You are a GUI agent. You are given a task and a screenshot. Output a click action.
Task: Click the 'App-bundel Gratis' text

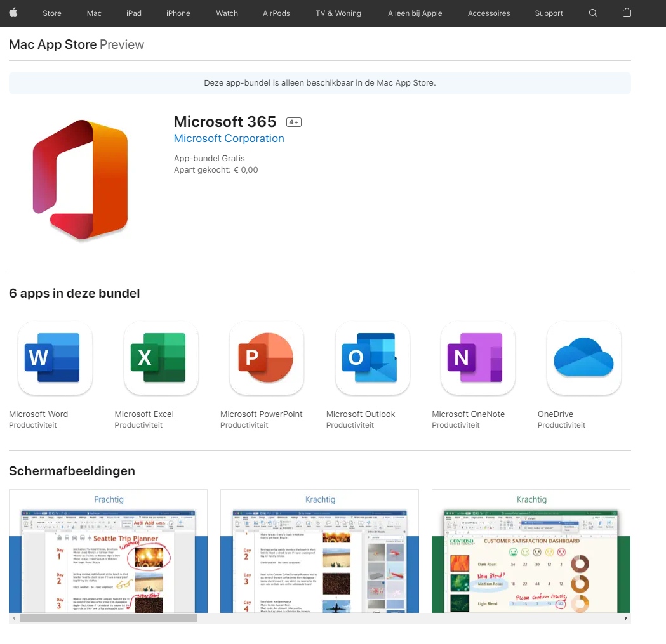(x=209, y=159)
